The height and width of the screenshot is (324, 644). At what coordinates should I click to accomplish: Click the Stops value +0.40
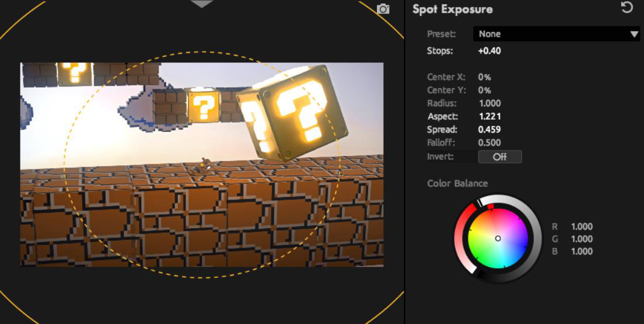(489, 51)
